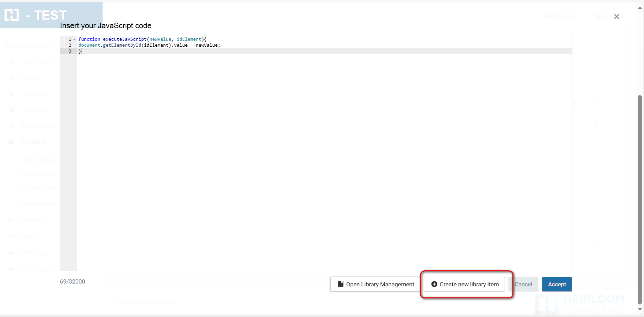Screen dimensions: 644x317
Task: Click the scroll-up arrow of page scrollbar
Action: click(639, 8)
